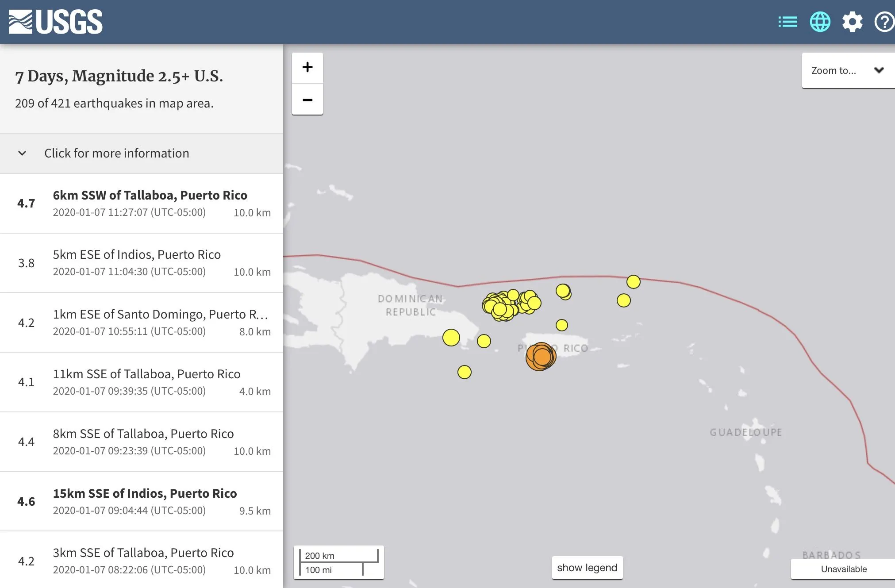Click the USGS logo
This screenshot has width=895, height=588.
point(56,22)
